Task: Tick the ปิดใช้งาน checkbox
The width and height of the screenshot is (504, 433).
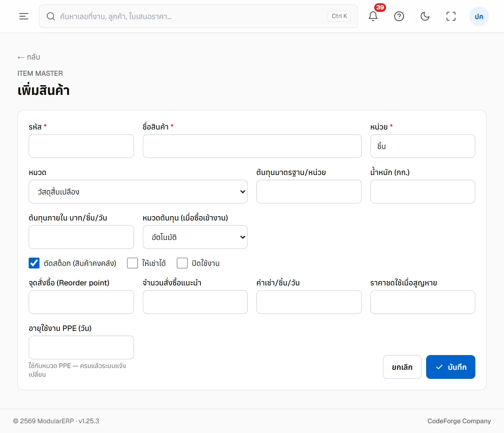Action: coord(182,263)
